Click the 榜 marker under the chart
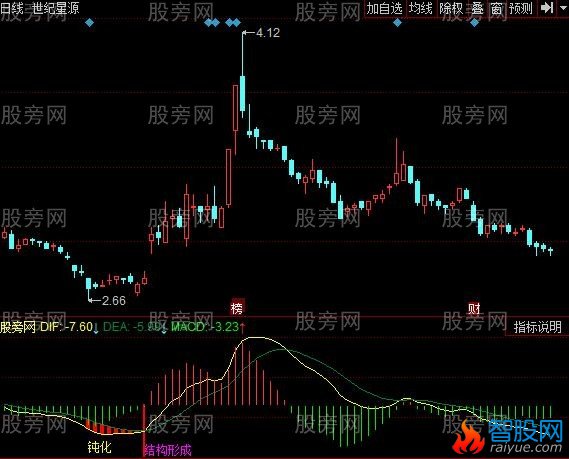 237,308
